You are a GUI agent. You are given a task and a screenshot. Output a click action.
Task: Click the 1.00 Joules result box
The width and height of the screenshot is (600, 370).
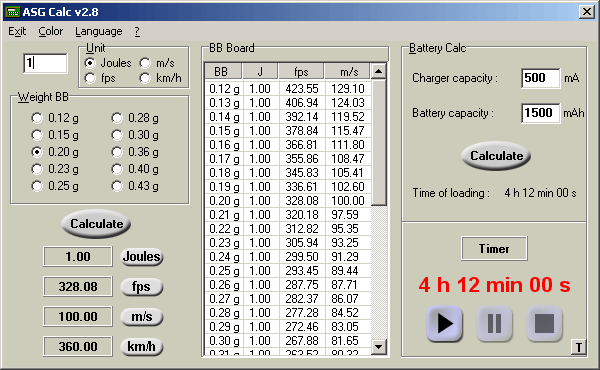[x=78, y=256]
